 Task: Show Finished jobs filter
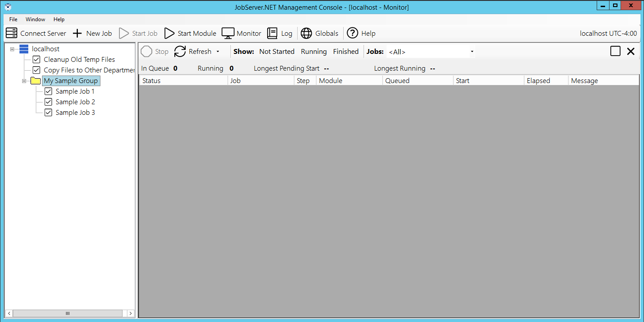(345, 52)
